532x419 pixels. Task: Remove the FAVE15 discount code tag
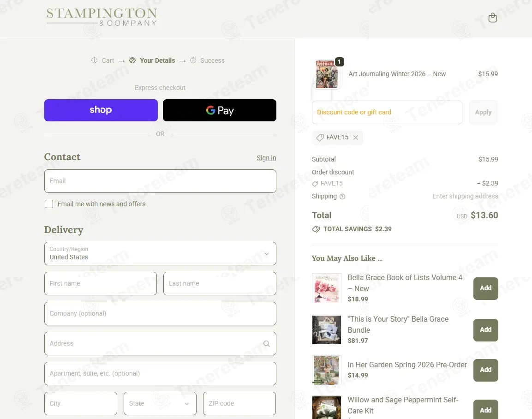coord(356,138)
